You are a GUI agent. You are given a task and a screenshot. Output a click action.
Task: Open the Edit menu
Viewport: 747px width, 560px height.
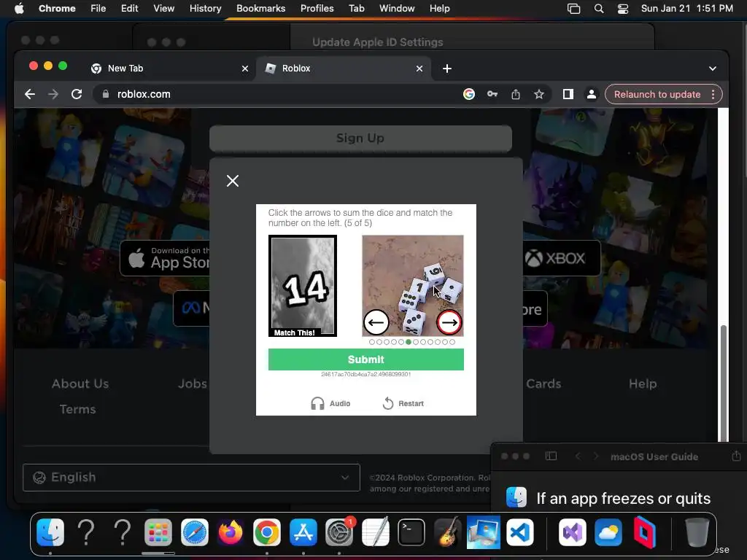pos(129,9)
